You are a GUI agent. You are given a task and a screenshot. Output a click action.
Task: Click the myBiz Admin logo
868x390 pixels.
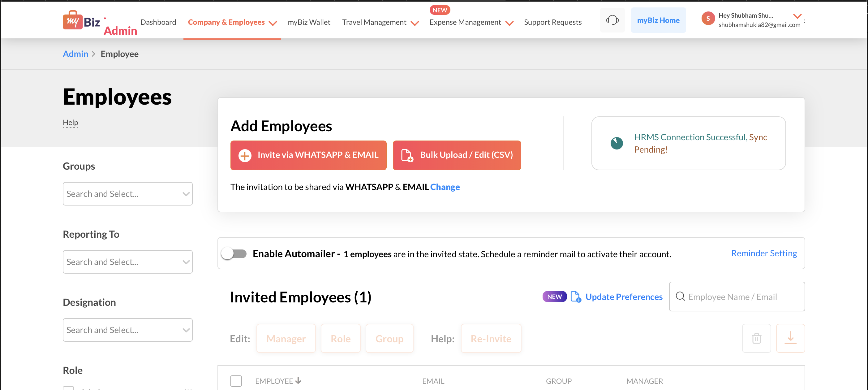point(100,23)
